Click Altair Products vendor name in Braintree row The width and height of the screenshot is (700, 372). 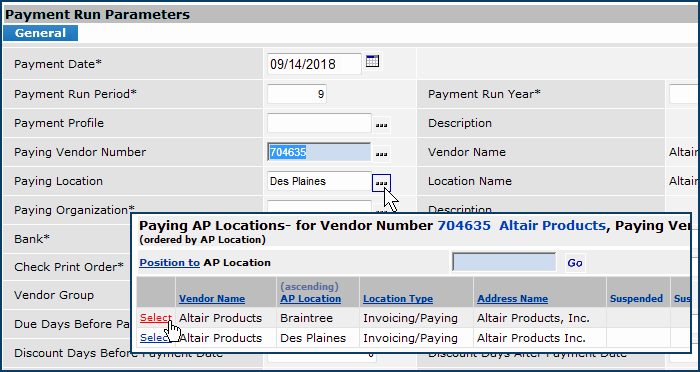(220, 318)
